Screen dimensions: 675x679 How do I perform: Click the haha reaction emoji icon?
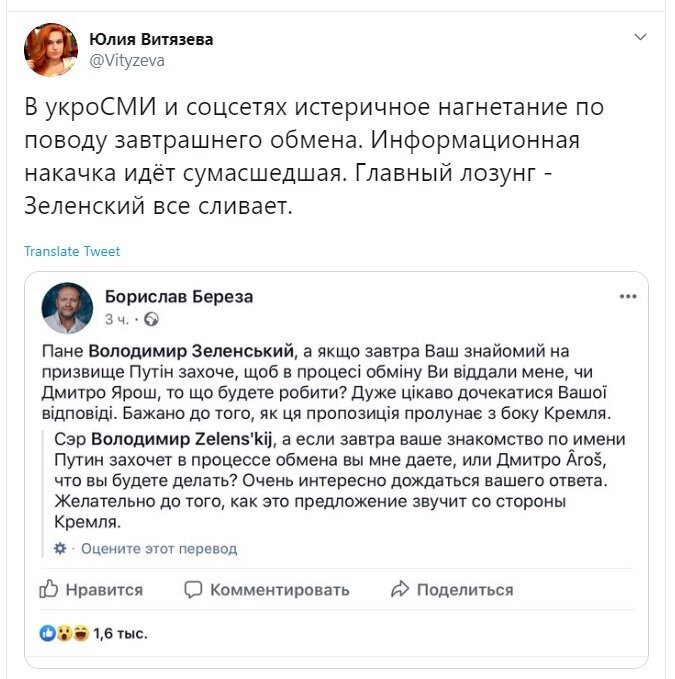coord(81,634)
